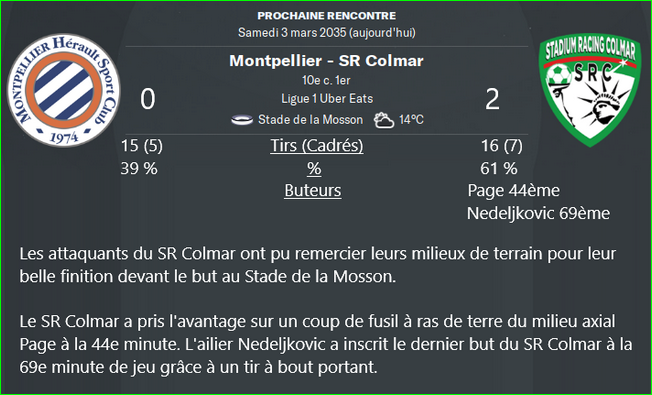The width and height of the screenshot is (652, 395).
Task: Click the Stadium Racing Colmar crest
Action: (590, 90)
